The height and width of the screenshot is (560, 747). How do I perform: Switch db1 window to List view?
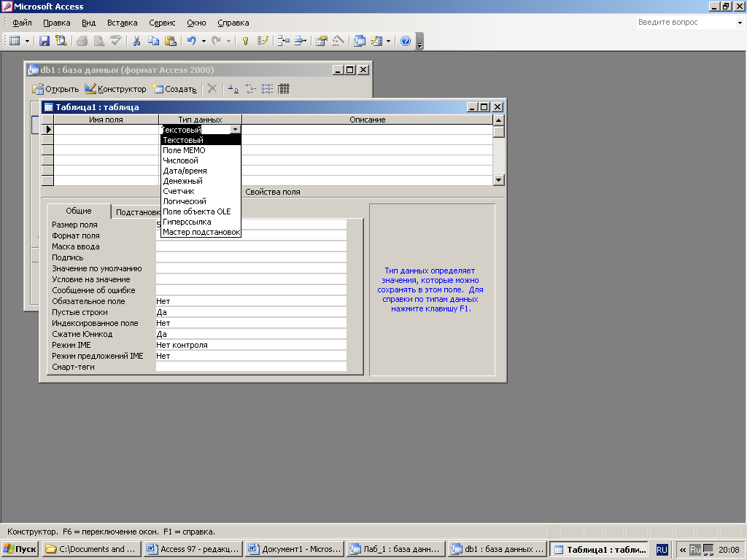[x=267, y=89]
